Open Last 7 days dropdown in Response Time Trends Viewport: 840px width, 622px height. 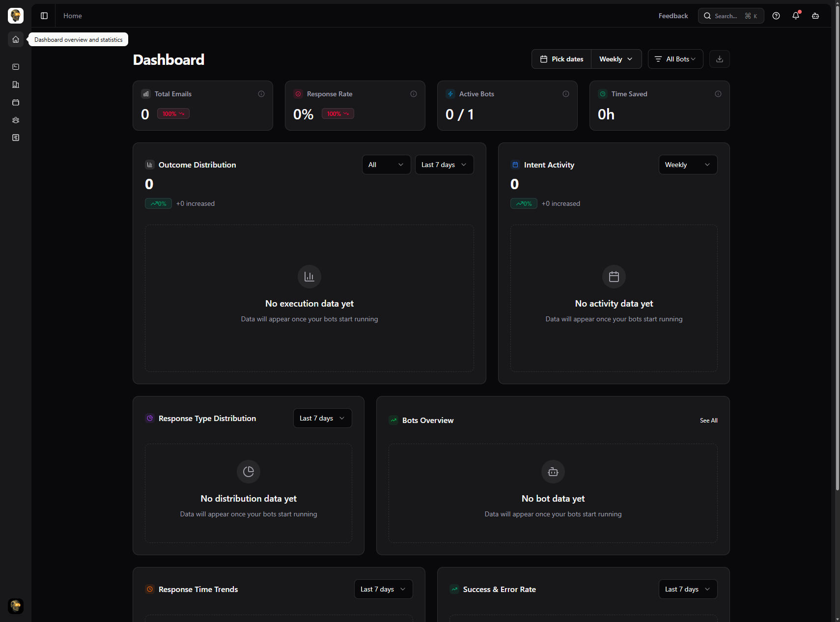coord(383,589)
